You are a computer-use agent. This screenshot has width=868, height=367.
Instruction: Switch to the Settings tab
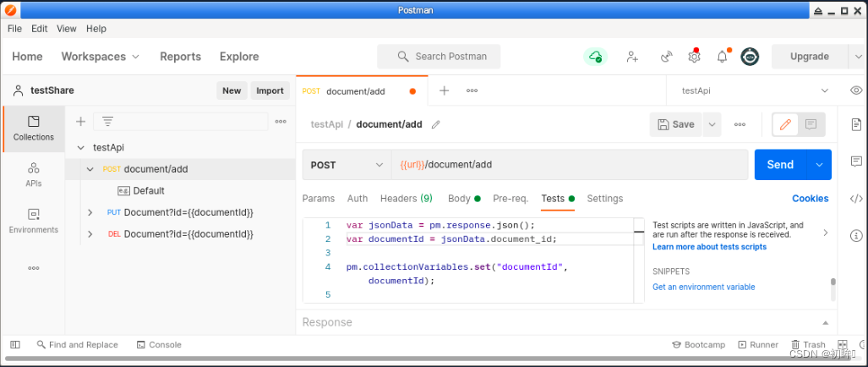click(605, 198)
